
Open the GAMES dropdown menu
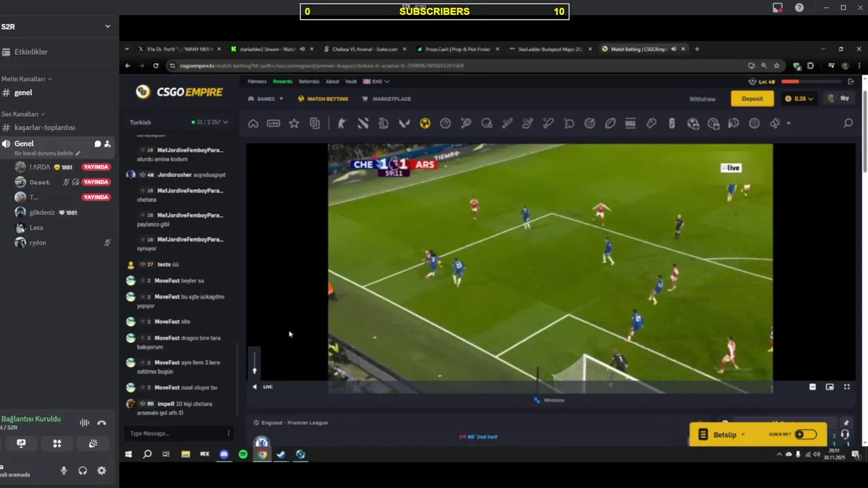coord(266,99)
